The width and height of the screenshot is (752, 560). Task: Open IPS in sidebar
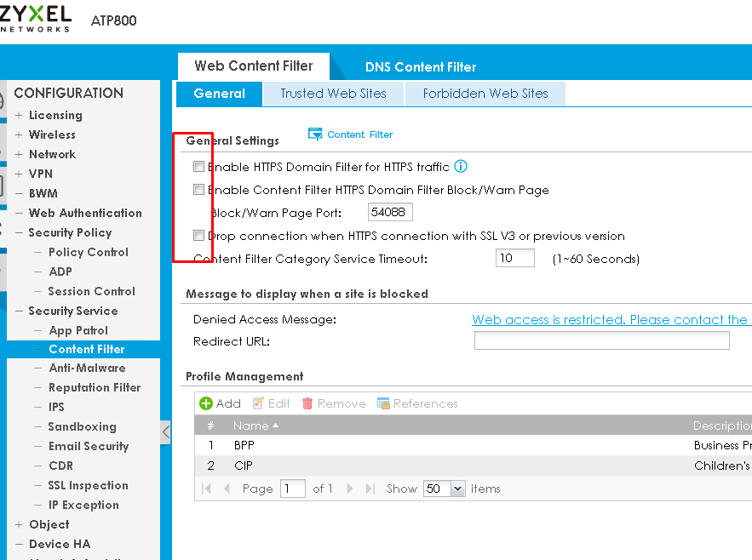56,407
